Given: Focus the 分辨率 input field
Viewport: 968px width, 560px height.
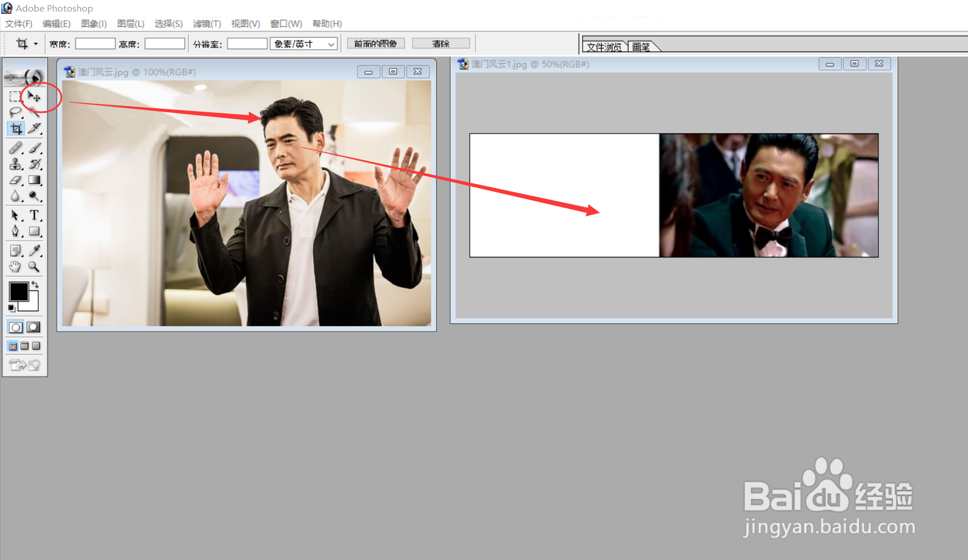Looking at the screenshot, I should 247,44.
